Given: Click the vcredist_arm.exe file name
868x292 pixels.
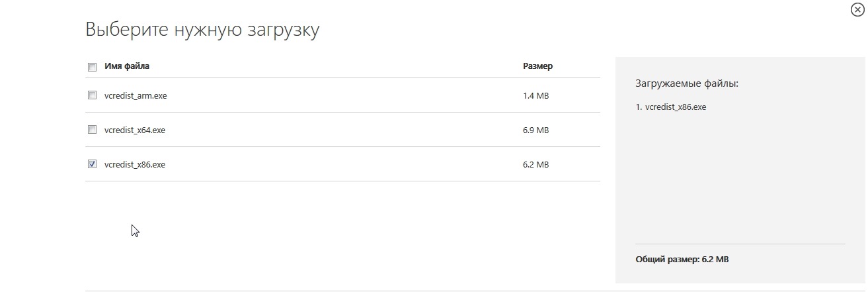Looking at the screenshot, I should (x=136, y=95).
